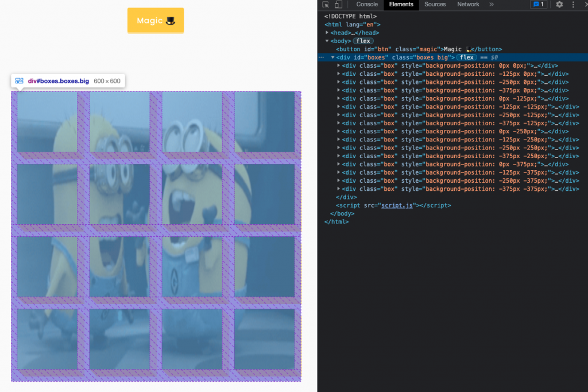588x392 pixels.
Task: Switch to the Network tab
Action: 468,5
